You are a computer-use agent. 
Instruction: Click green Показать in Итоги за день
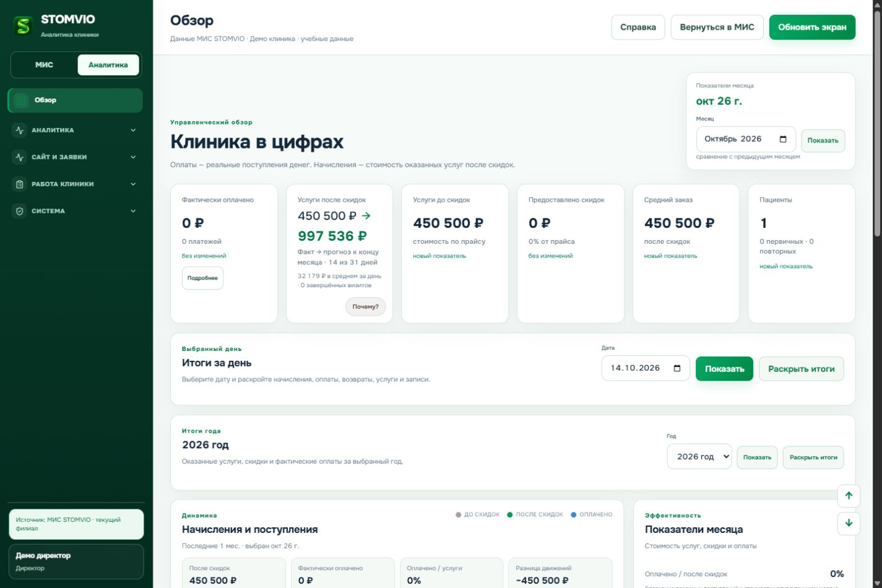pyautogui.click(x=724, y=369)
